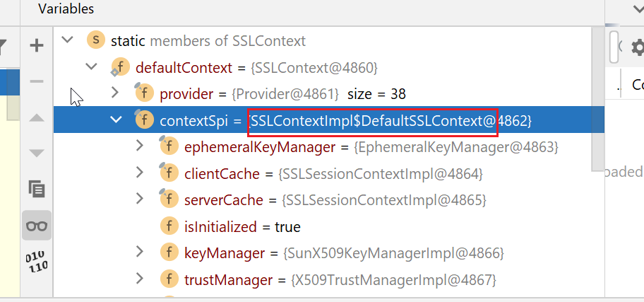Click the Duplicate Watch copy icon
Screen dimensions: 644x302
point(36,189)
